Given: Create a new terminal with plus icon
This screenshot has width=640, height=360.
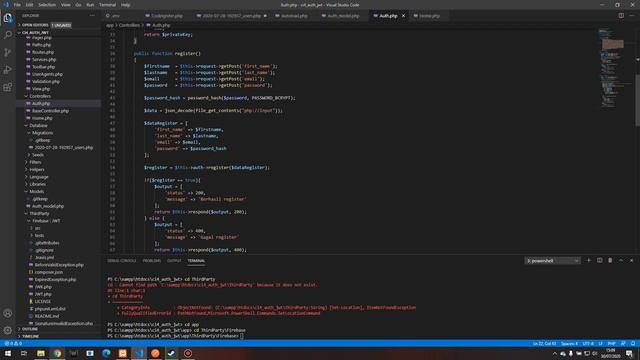Looking at the screenshot, I should pos(589,260).
